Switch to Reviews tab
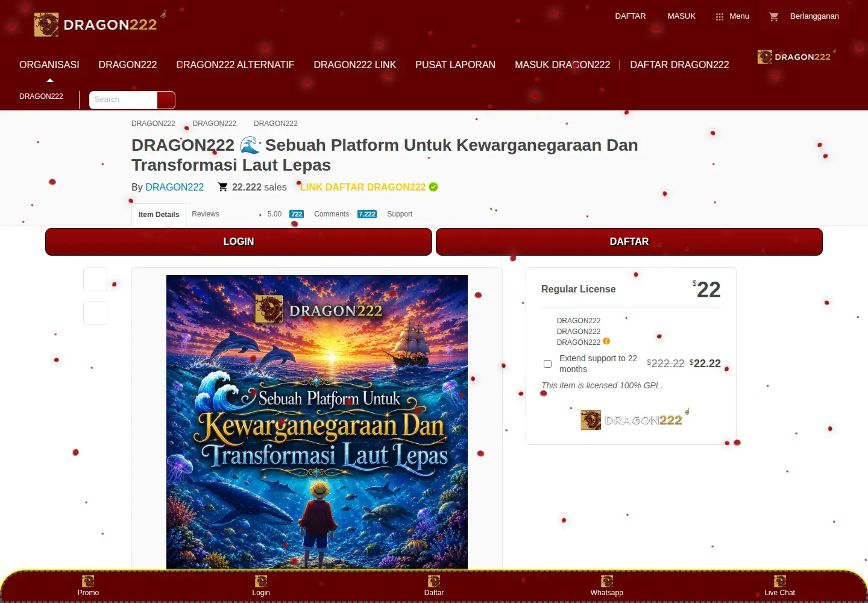868x603 pixels. (x=206, y=214)
